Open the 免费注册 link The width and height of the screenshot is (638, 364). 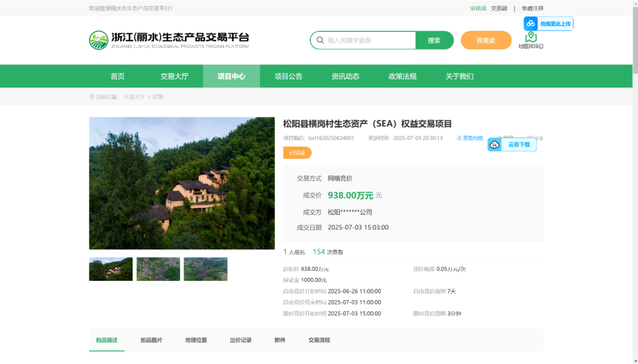(x=532, y=8)
